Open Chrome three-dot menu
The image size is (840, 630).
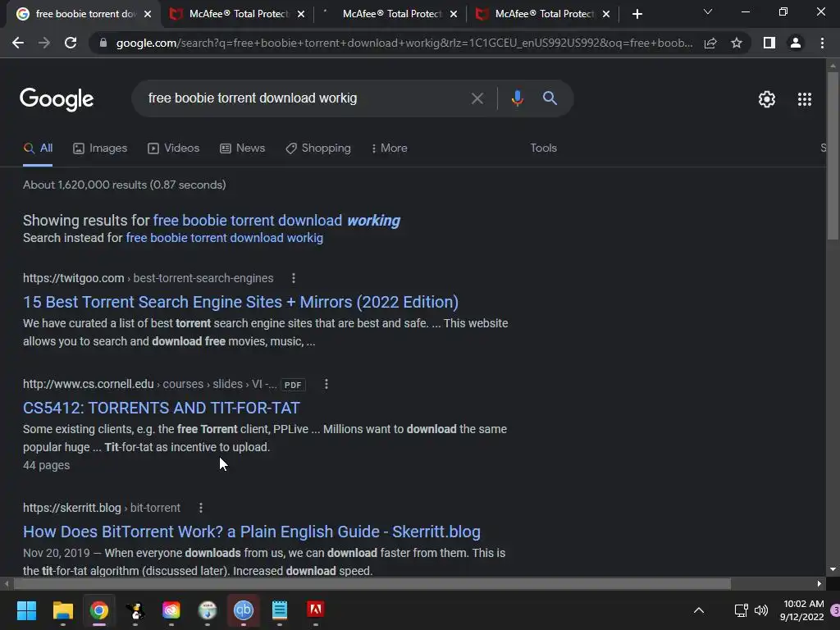822,43
